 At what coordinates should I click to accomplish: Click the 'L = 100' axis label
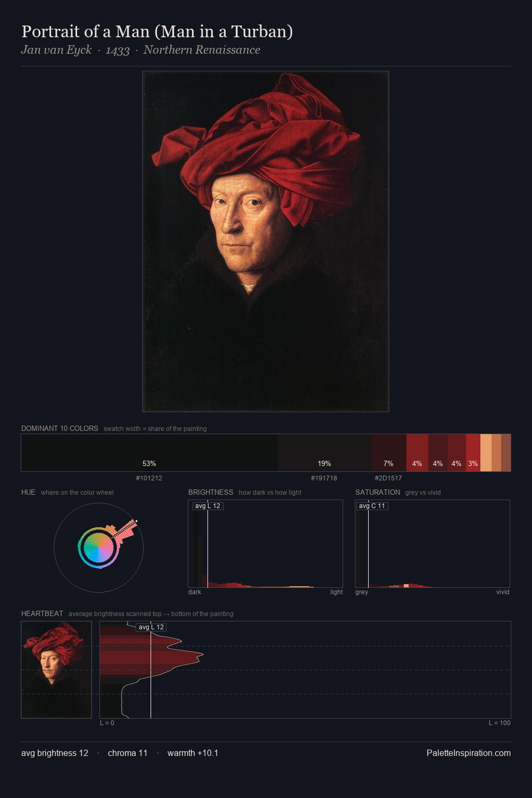pyautogui.click(x=500, y=723)
